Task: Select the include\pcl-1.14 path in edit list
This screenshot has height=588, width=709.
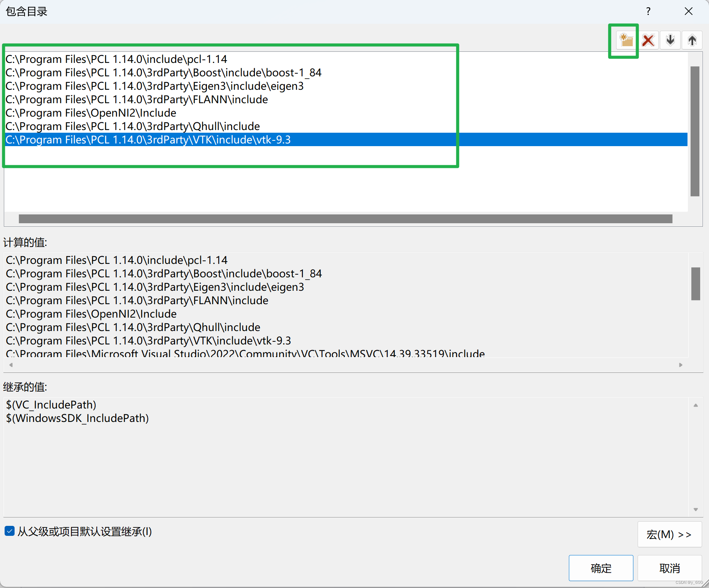Action: tap(116, 59)
